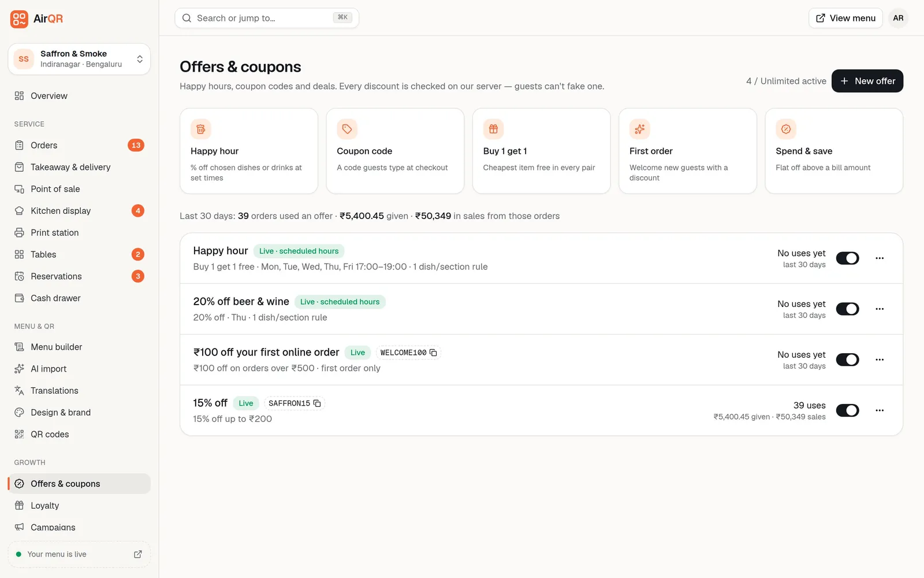Image resolution: width=924 pixels, height=578 pixels.
Task: Open the AR user avatar
Action: tap(898, 18)
